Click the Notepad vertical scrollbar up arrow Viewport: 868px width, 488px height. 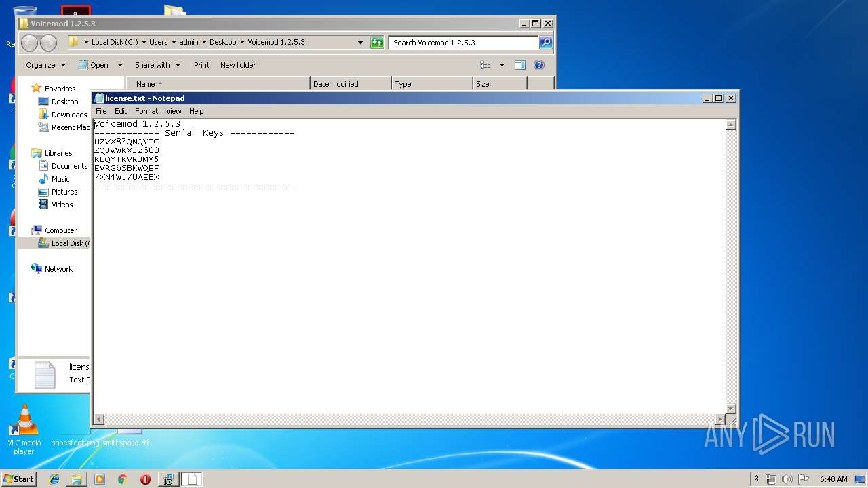click(x=731, y=125)
